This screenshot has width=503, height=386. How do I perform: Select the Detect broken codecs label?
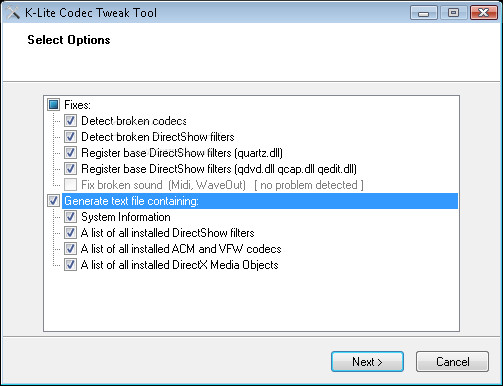click(134, 121)
